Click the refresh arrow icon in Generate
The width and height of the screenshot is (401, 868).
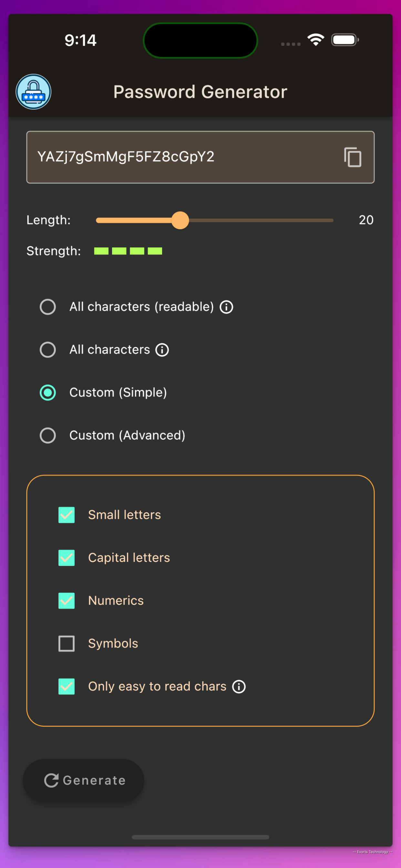click(x=51, y=780)
